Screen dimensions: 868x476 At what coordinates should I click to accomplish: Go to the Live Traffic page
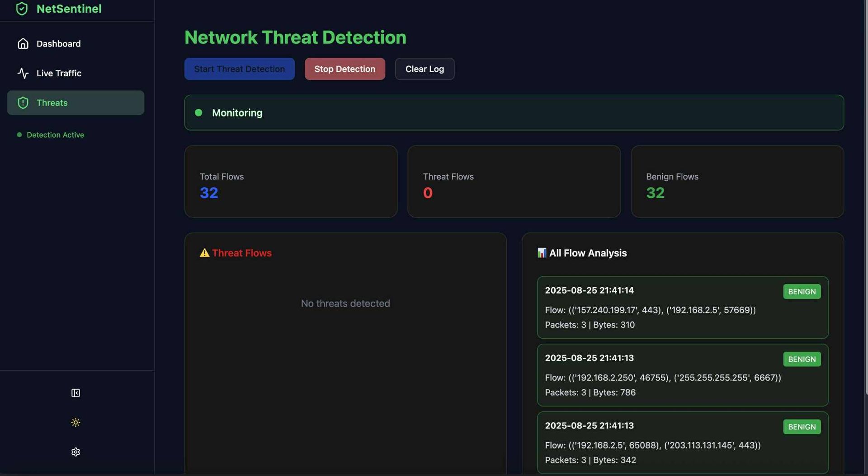(75, 73)
